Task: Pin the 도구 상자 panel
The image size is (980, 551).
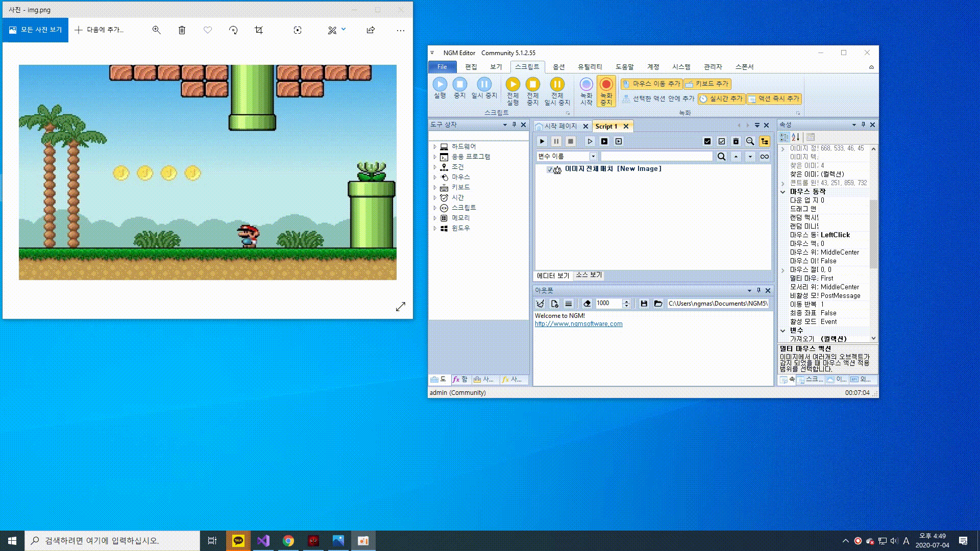Action: [514, 124]
